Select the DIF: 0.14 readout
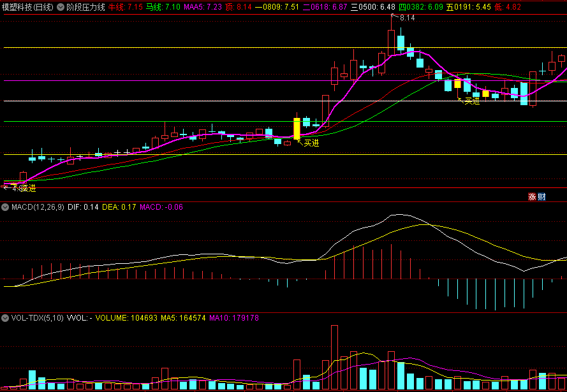Image resolution: width=567 pixels, height=392 pixels. [x=83, y=207]
